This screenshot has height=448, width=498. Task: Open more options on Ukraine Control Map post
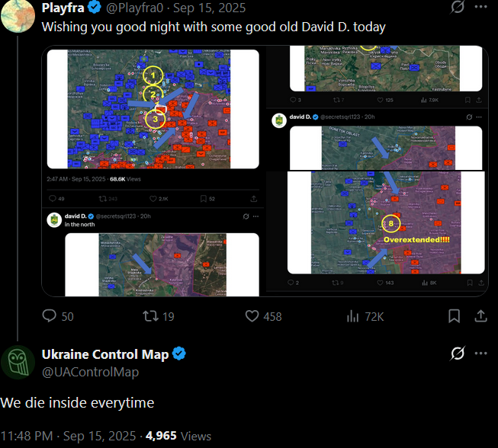pyautogui.click(x=481, y=354)
